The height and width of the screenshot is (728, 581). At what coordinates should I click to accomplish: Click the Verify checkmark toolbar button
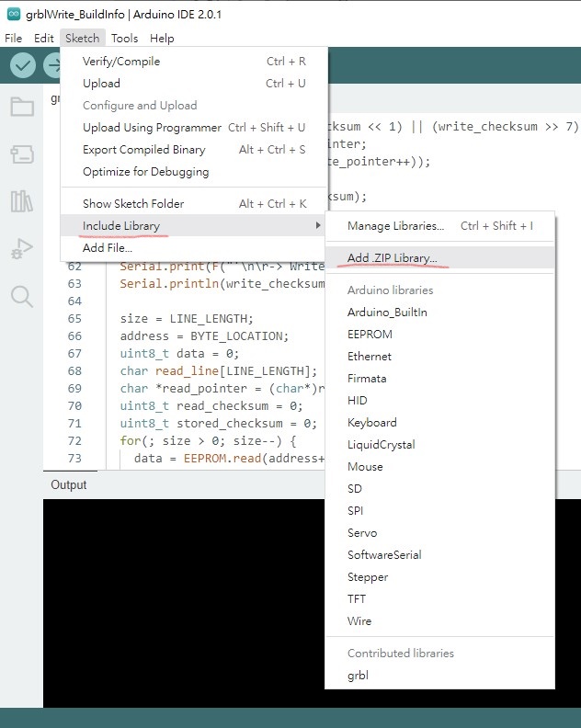click(23, 65)
